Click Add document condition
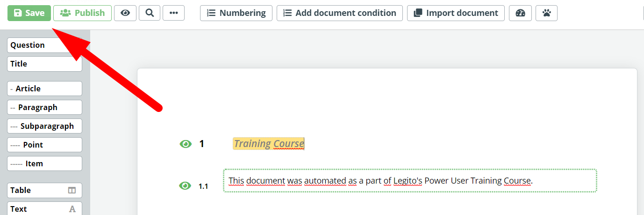This screenshot has width=644, height=215. click(x=340, y=13)
